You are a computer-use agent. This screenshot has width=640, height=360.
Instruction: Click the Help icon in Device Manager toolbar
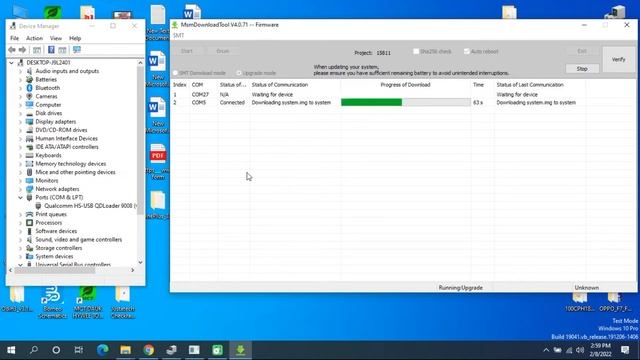[51, 50]
